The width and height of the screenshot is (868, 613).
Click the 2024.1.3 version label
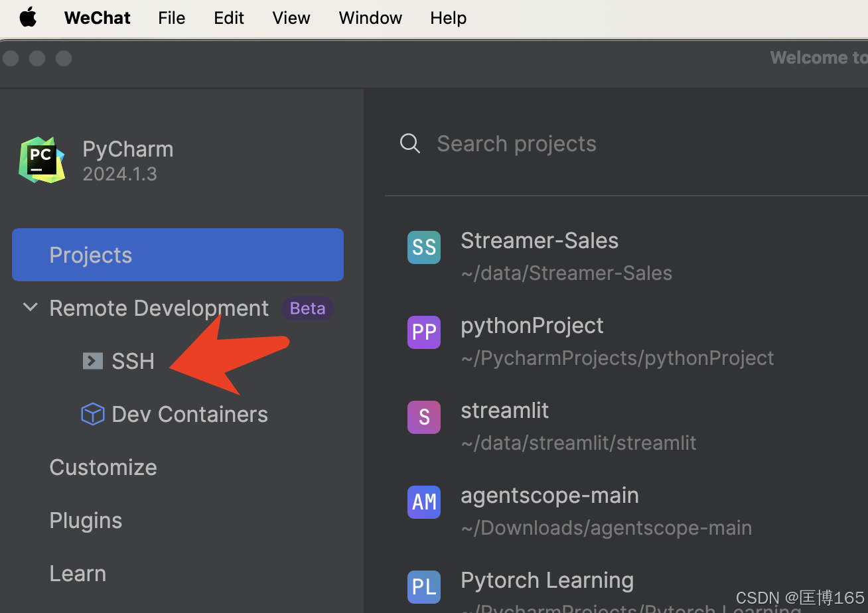[120, 174]
